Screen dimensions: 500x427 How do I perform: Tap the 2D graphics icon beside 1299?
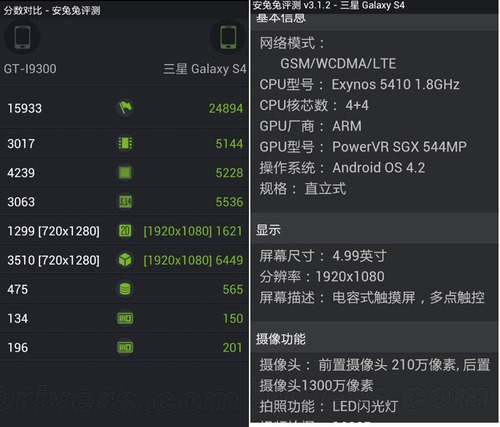[125, 231]
